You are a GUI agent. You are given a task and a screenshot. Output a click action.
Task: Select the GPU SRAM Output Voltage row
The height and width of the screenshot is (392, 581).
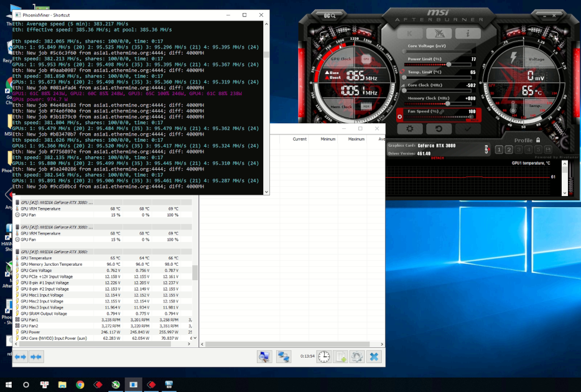point(103,314)
